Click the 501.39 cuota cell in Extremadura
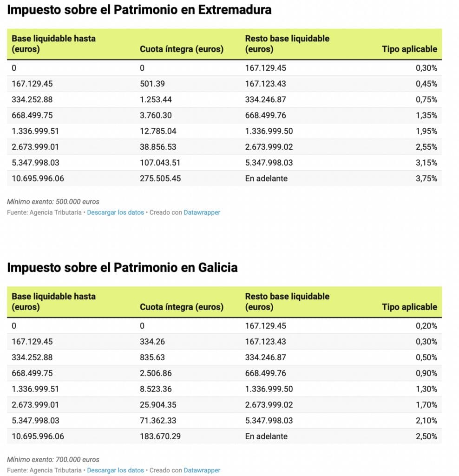 [x=152, y=84]
